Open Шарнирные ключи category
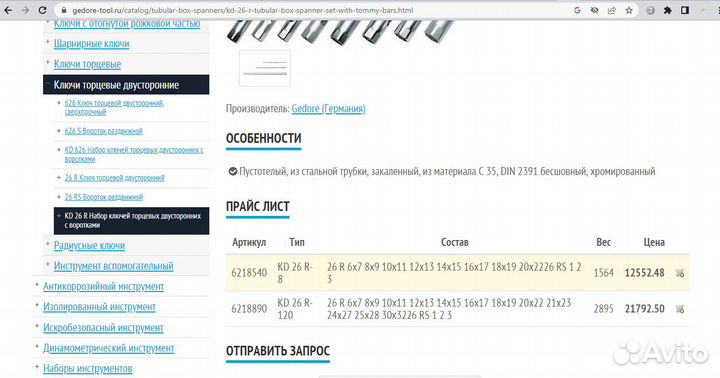Image resolution: width=720 pixels, height=378 pixels. tap(91, 44)
